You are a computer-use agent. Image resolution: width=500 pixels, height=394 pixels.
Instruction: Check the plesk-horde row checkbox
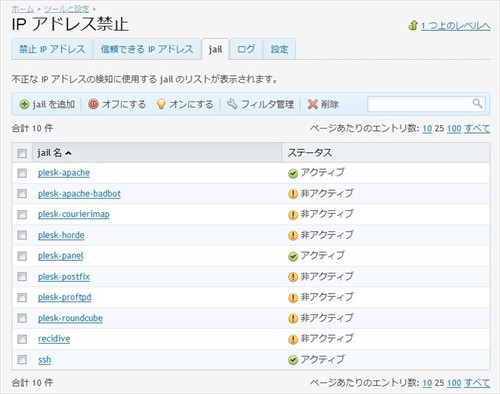(22, 235)
